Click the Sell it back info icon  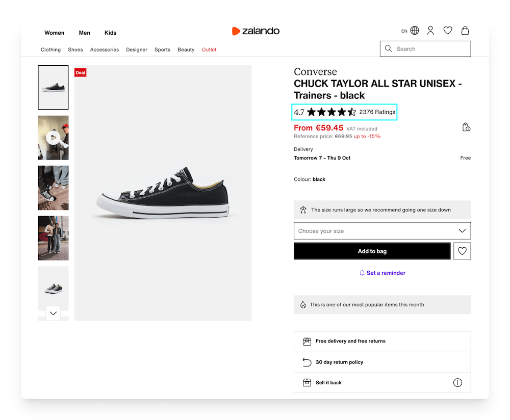click(x=457, y=383)
